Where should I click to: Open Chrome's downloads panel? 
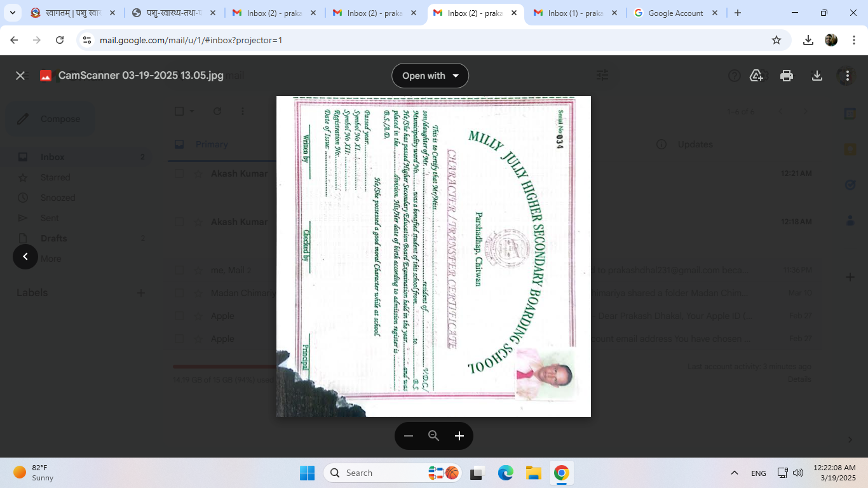[x=808, y=40]
